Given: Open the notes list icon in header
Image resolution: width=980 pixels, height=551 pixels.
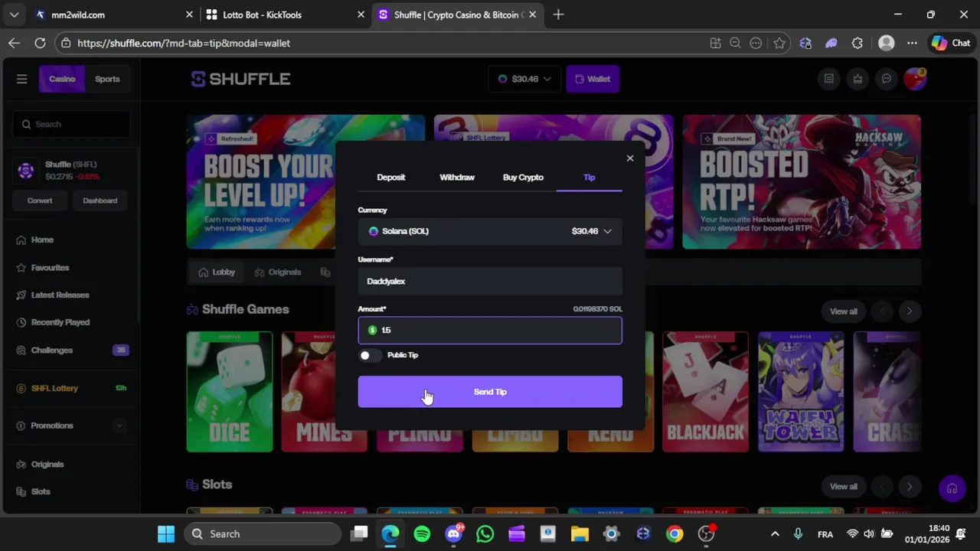Looking at the screenshot, I should tap(828, 79).
